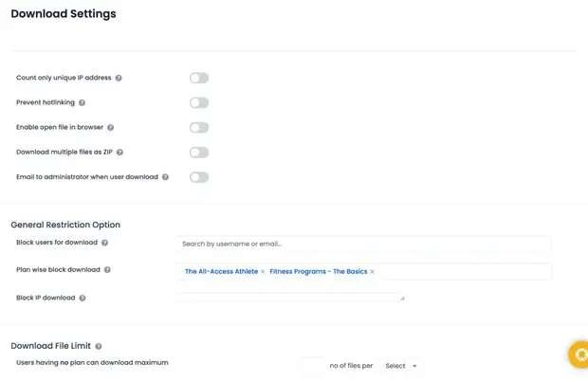Open help icon for Email to administrator option
The image size is (588, 382).
(165, 177)
